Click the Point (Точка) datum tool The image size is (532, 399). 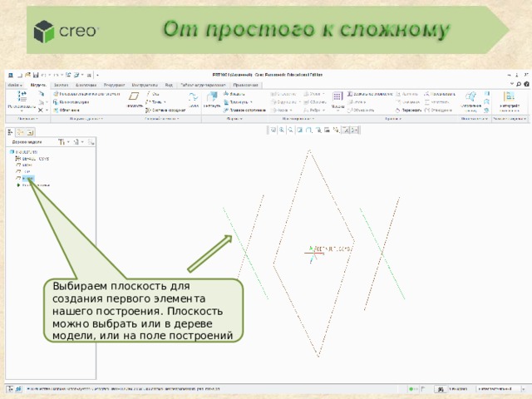(156, 102)
